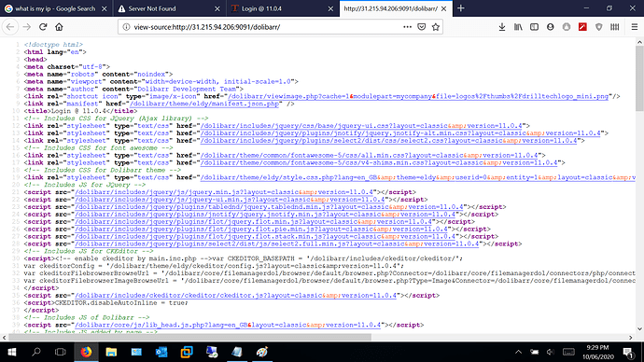Bookmark this page with the star
This screenshot has height=362, width=644.
436,27
